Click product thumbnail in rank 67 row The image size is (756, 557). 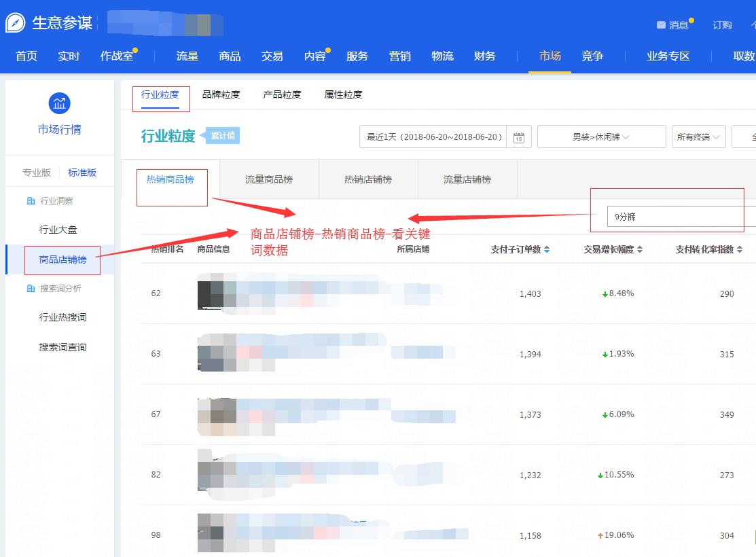217,416
